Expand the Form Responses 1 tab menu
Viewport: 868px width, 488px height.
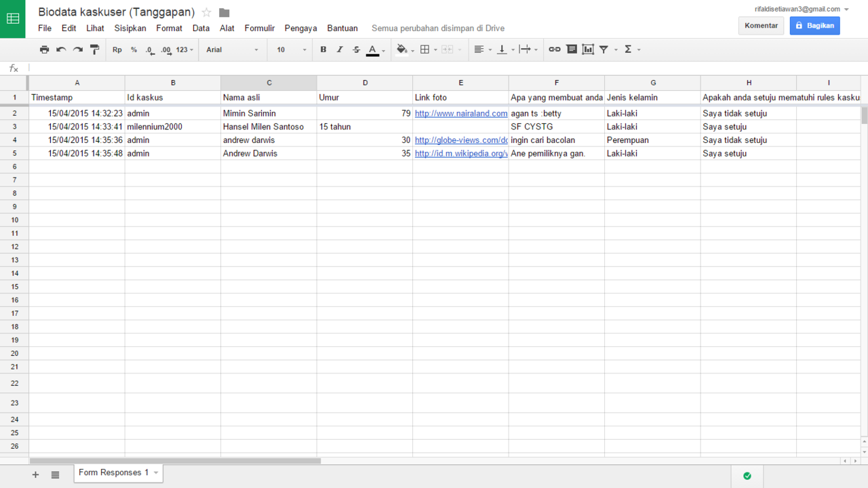[156, 473]
